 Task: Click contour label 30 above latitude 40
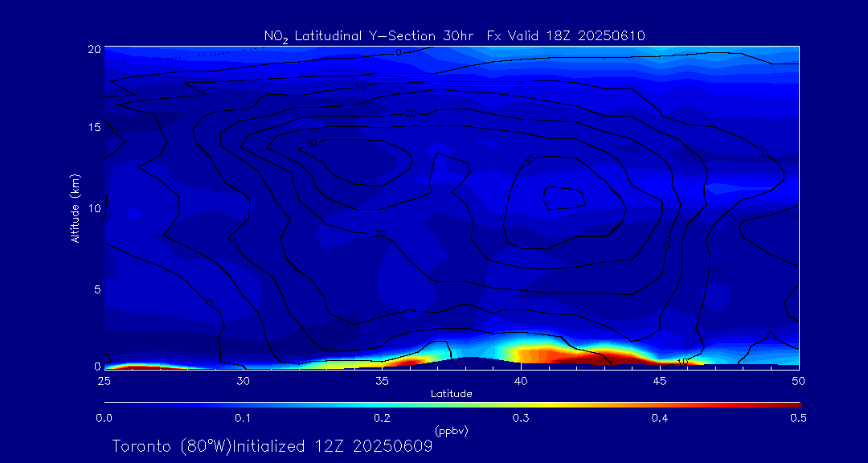(529, 159)
